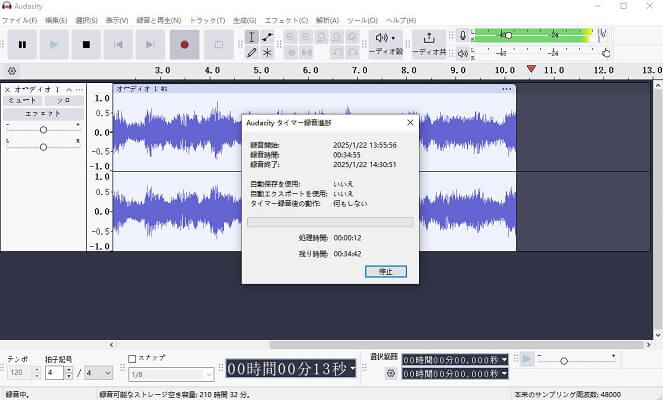Click the Zoom Out magnifier
663x400 pixels.
click(306, 37)
